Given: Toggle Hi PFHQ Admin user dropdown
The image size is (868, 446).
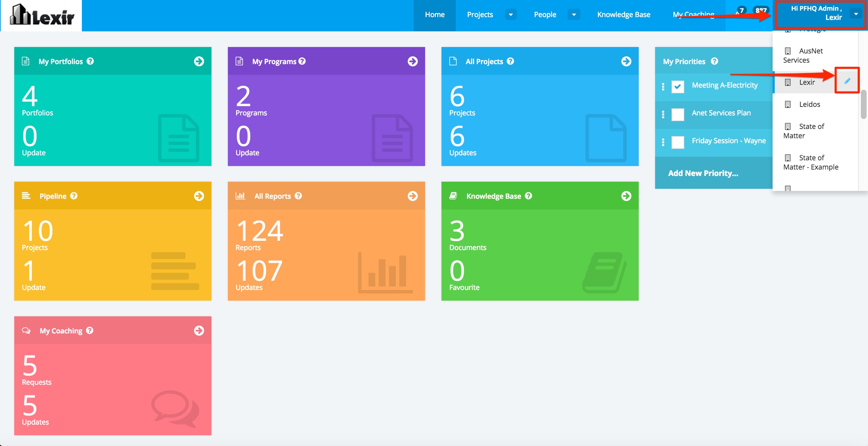Looking at the screenshot, I should [x=856, y=14].
